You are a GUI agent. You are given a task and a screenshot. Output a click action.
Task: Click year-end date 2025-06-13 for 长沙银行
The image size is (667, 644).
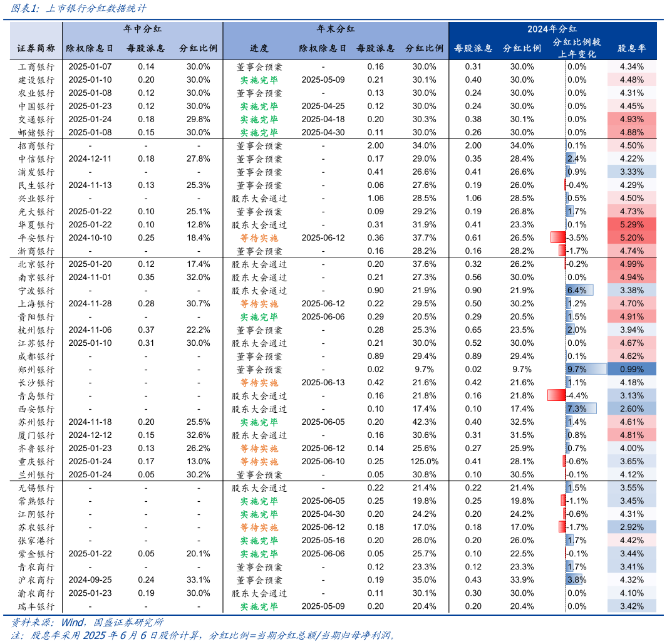323,382
